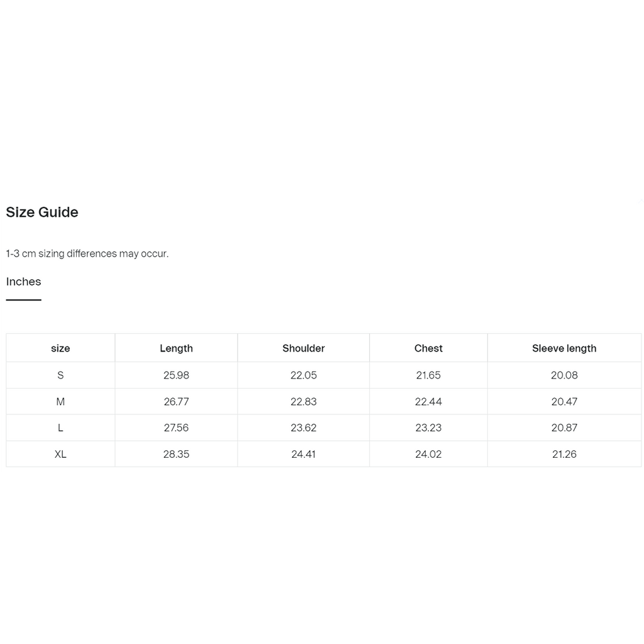Click the 23.23 chest cell
Viewport: 644px width, 644px height.
point(428,428)
